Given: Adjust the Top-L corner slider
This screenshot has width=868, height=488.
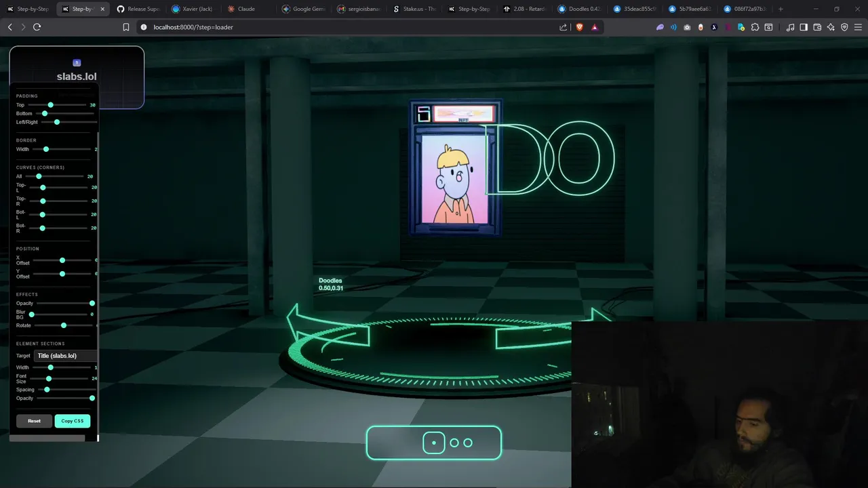Looking at the screenshot, I should click(60, 187).
